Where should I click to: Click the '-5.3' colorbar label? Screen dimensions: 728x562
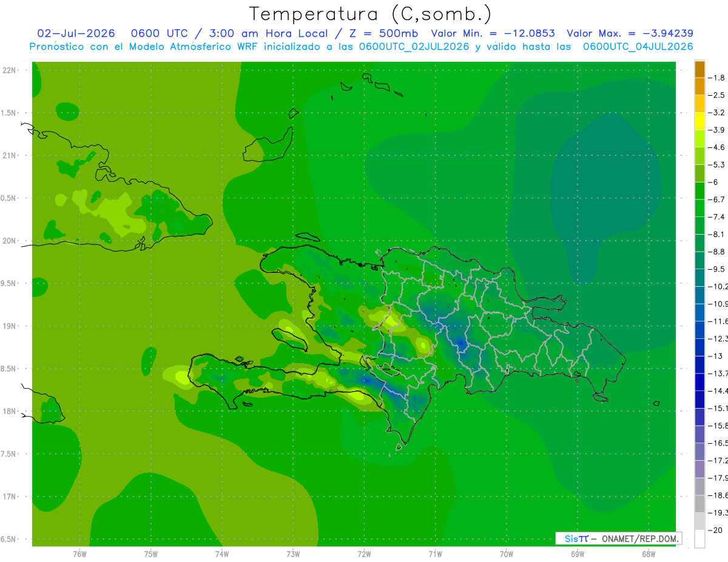[x=717, y=165]
